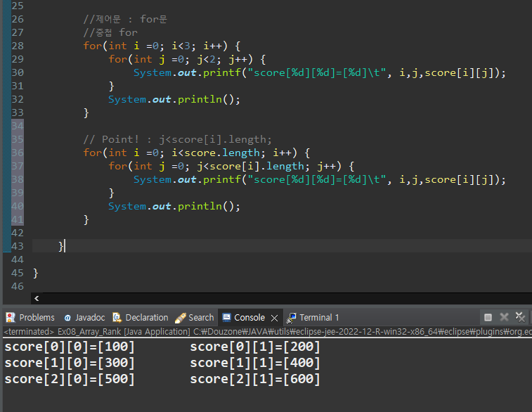Click printf call on line 38
Screen dimensions: 532x412
319,179
